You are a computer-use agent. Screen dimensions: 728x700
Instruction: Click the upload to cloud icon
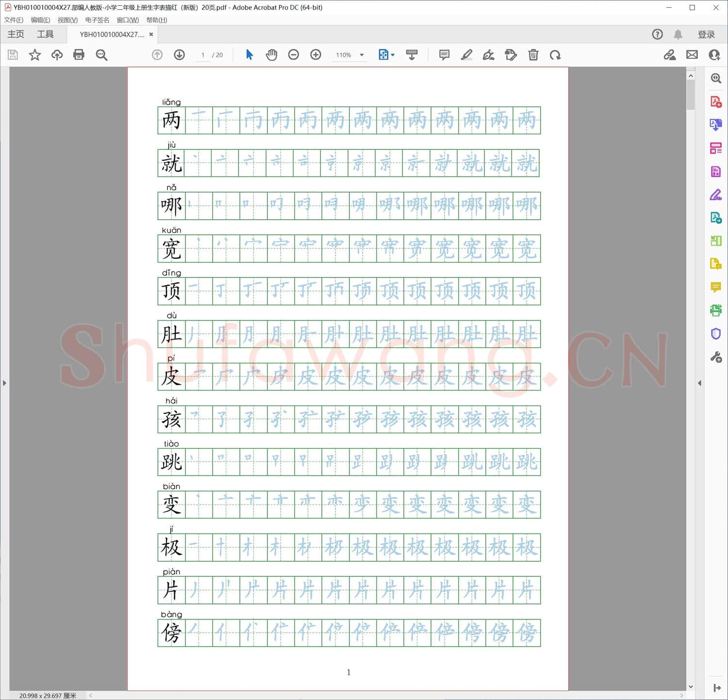click(x=57, y=55)
